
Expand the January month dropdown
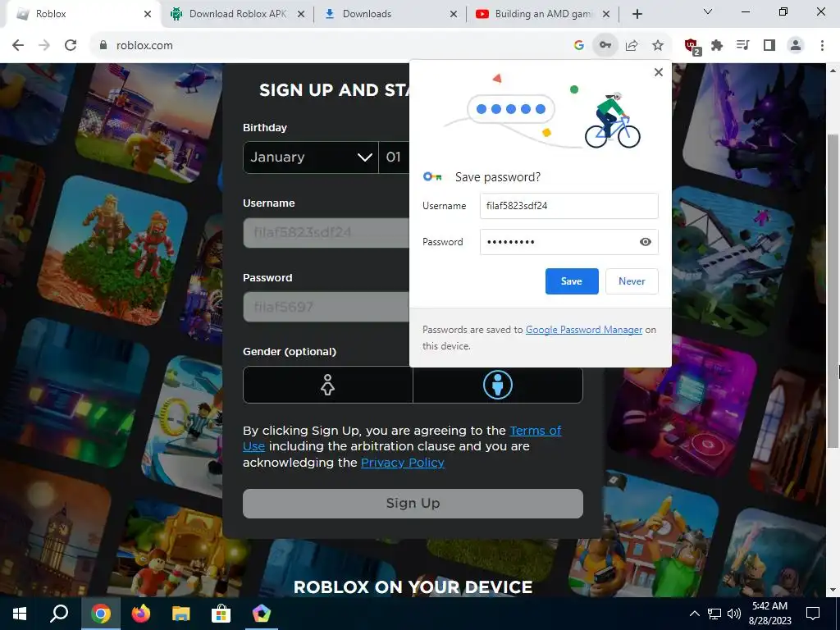[311, 157]
